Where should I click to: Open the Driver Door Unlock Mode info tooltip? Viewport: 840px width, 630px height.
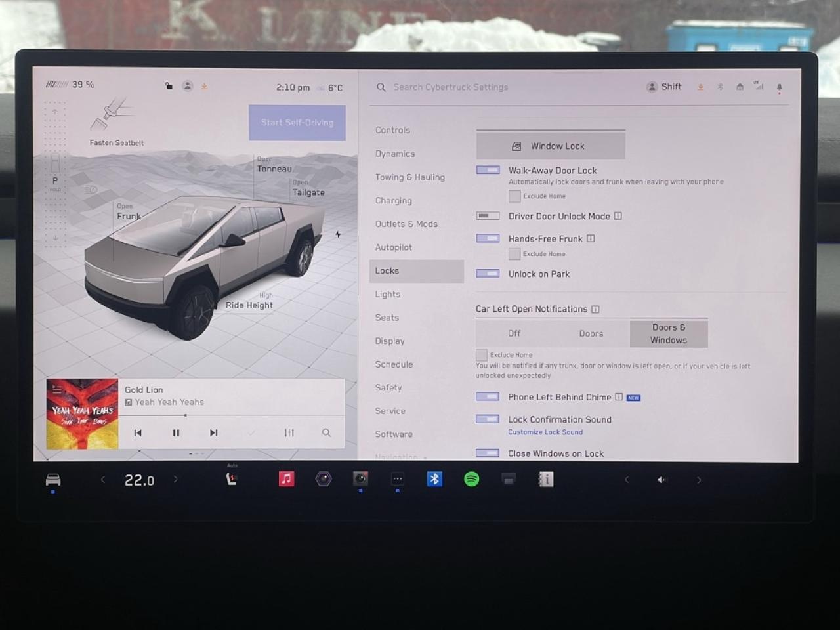tap(618, 215)
